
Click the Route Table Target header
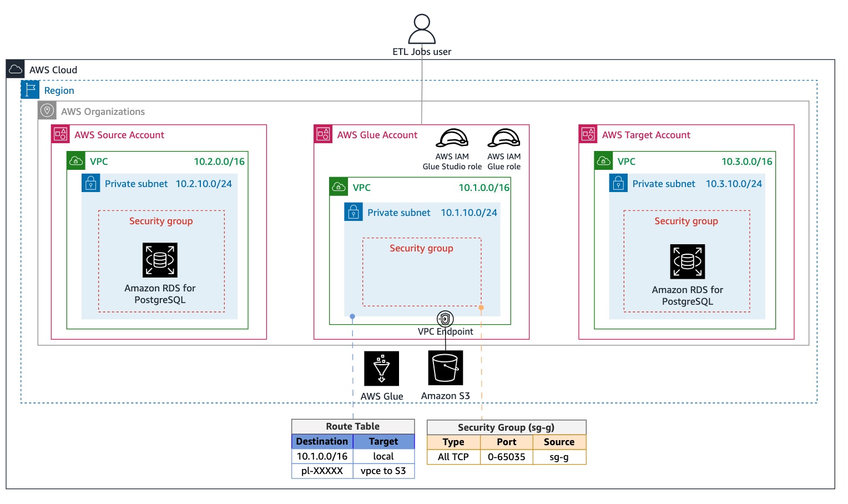(x=383, y=441)
